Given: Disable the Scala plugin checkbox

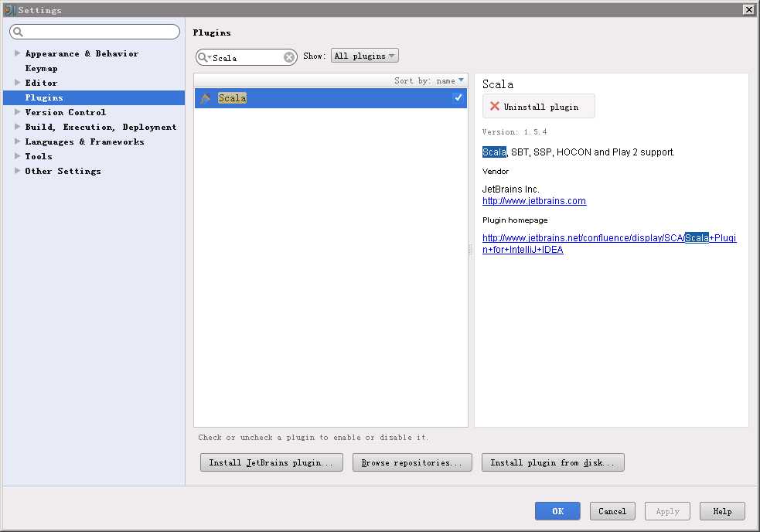Looking at the screenshot, I should click(458, 97).
